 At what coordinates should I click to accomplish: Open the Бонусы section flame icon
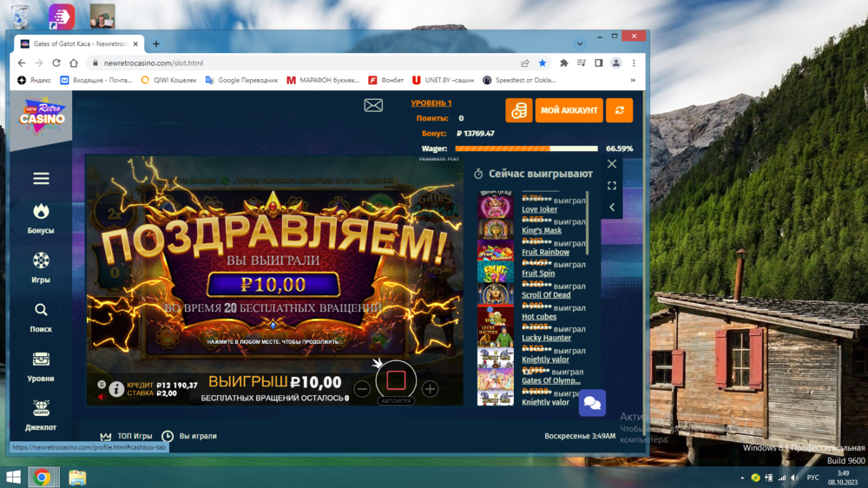click(x=41, y=212)
